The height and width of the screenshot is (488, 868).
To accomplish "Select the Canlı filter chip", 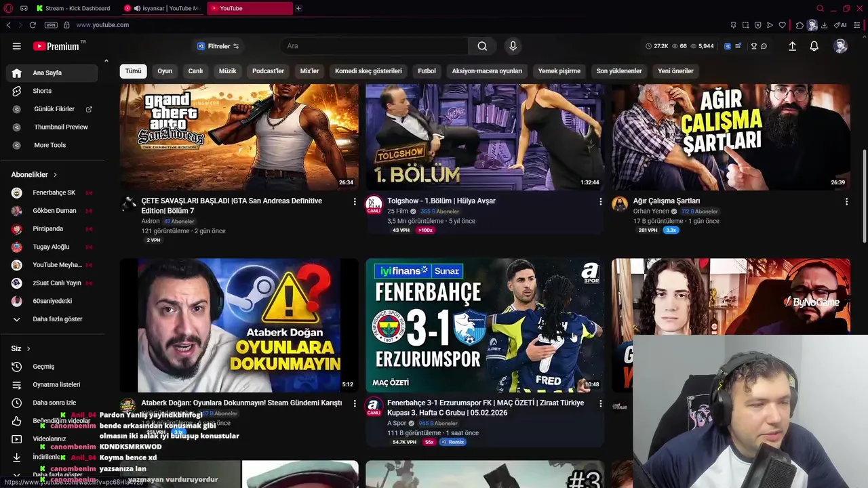I will pyautogui.click(x=195, y=71).
